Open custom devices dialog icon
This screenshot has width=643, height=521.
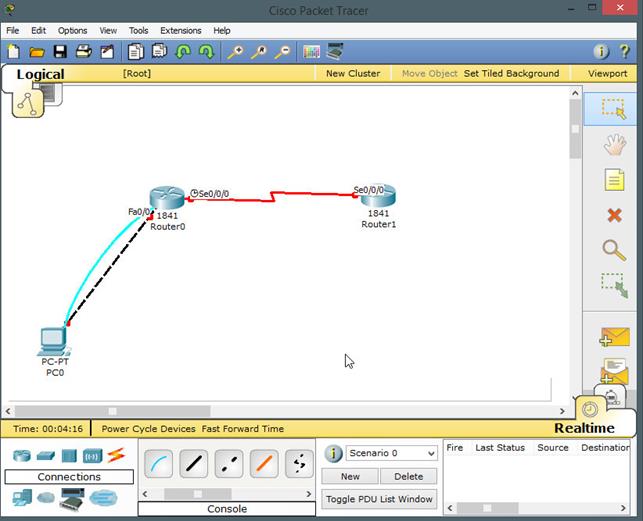335,51
